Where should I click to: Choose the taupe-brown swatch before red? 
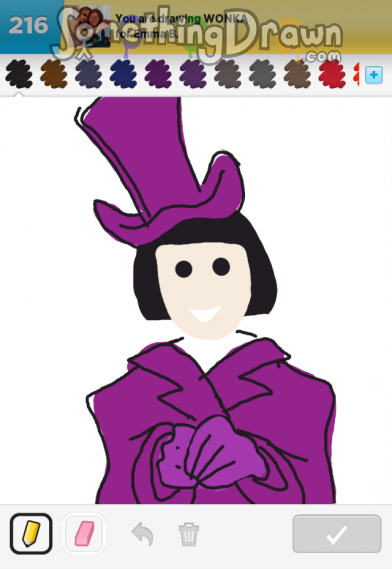click(x=298, y=74)
